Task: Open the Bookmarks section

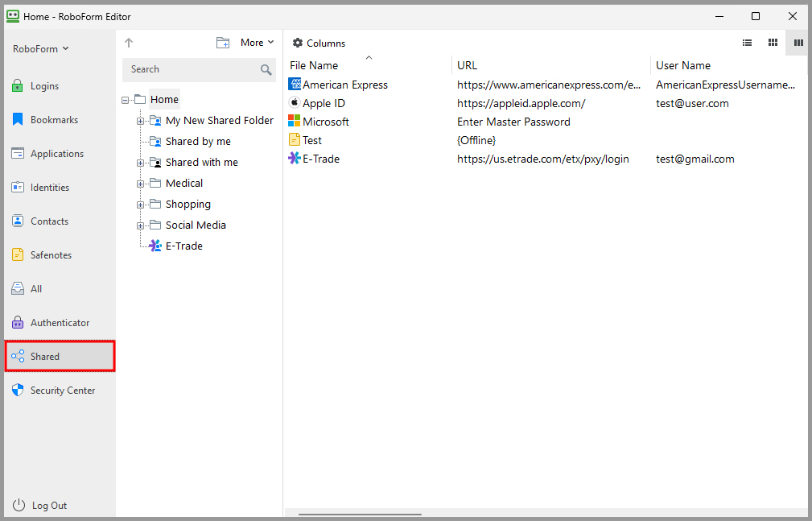Action: click(60, 120)
